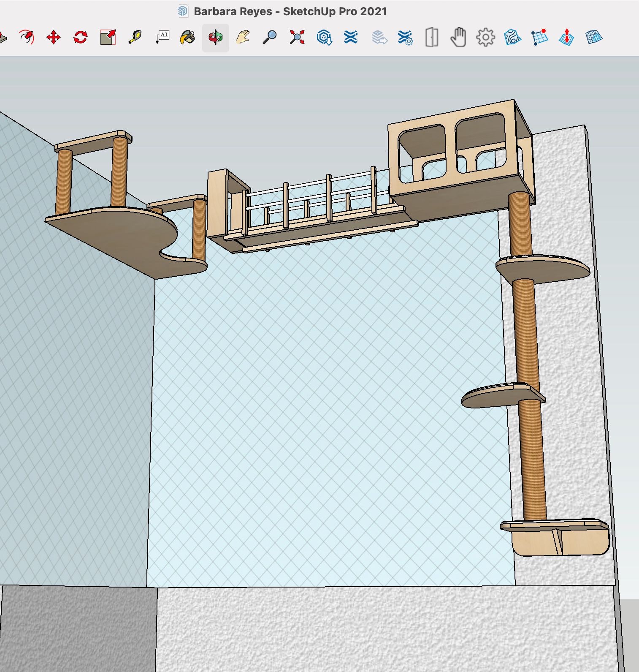The width and height of the screenshot is (639, 672).
Task: Select sandbox Smoove tool
Action: point(566,37)
